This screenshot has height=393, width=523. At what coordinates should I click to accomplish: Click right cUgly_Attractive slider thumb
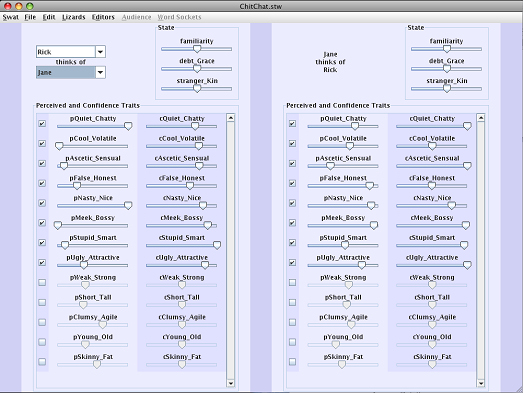click(x=467, y=265)
